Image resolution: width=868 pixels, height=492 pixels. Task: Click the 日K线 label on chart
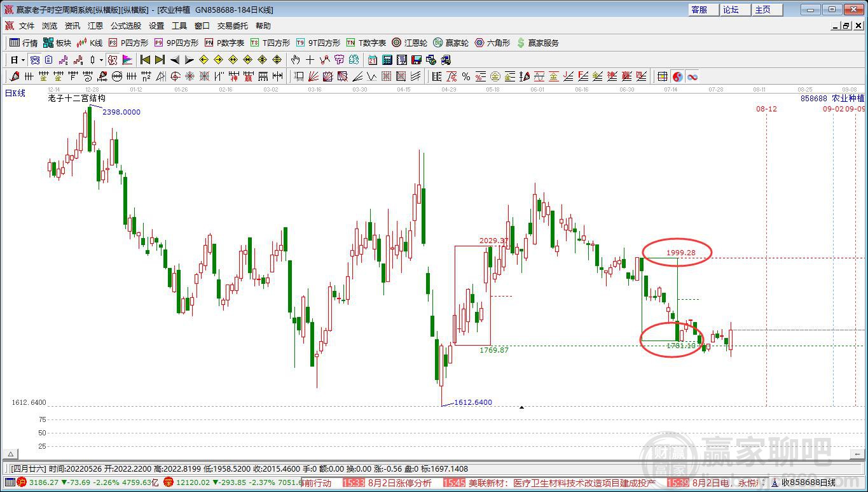(15, 94)
